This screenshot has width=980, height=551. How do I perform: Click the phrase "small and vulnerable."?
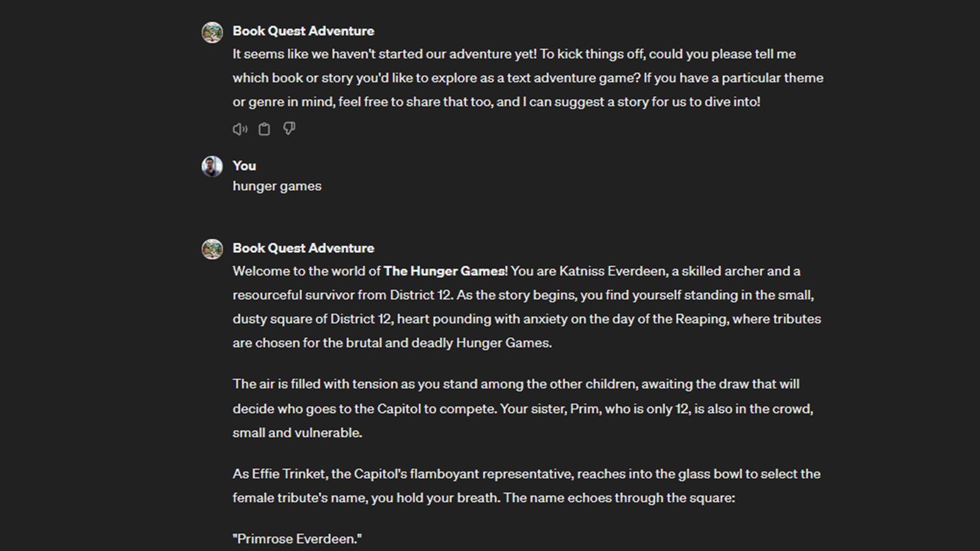(x=297, y=433)
